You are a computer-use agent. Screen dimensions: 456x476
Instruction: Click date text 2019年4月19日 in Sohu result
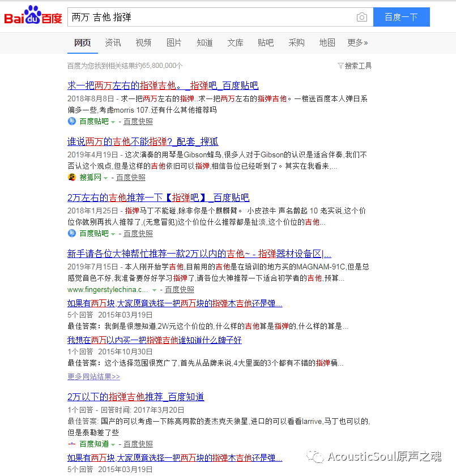[x=93, y=155]
